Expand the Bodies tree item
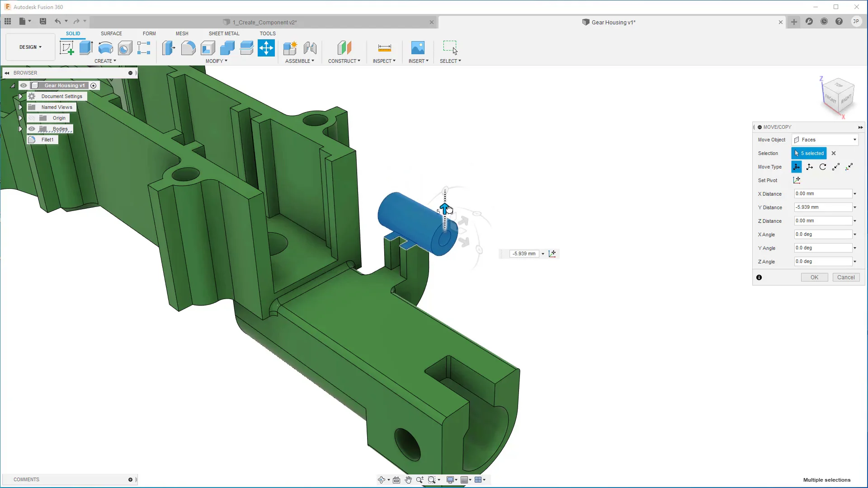 [x=21, y=129]
